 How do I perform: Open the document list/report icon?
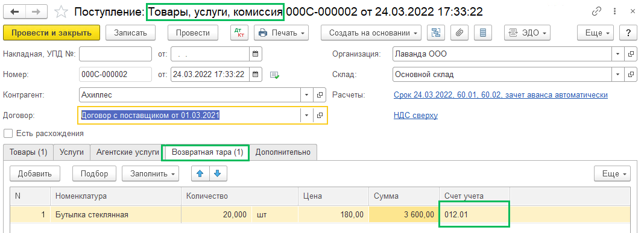pyautogui.click(x=483, y=33)
